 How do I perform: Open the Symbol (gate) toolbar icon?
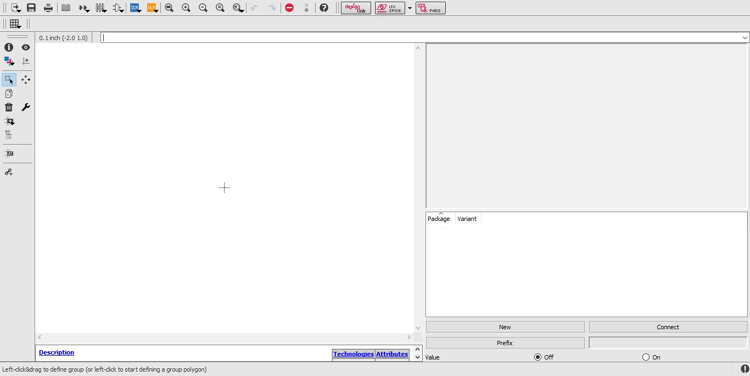coord(118,8)
